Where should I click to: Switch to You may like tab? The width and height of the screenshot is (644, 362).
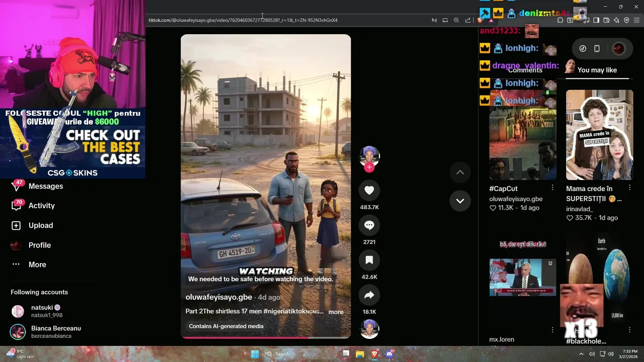597,70
